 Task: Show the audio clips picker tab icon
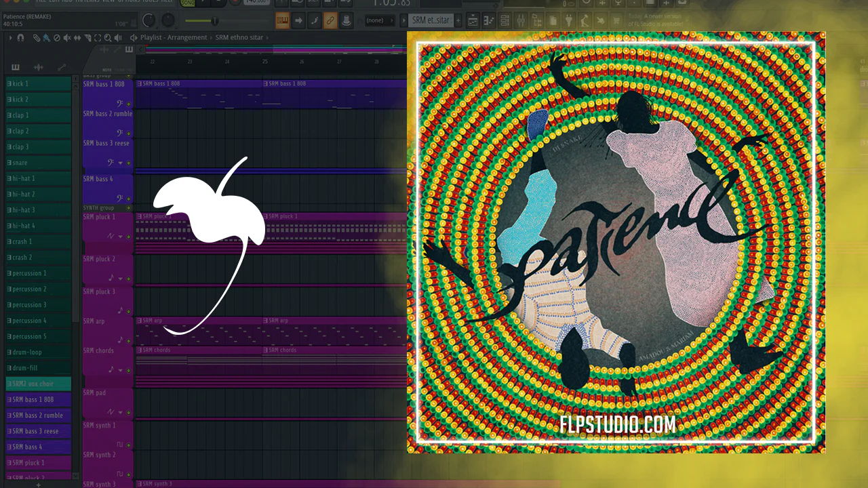tap(39, 67)
